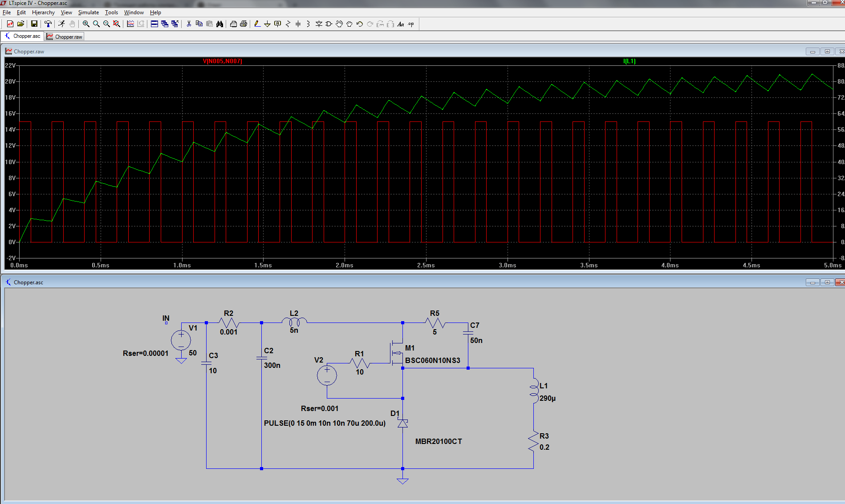Select the Place Diode tool
Screen dimensions: 845x504
point(319,24)
